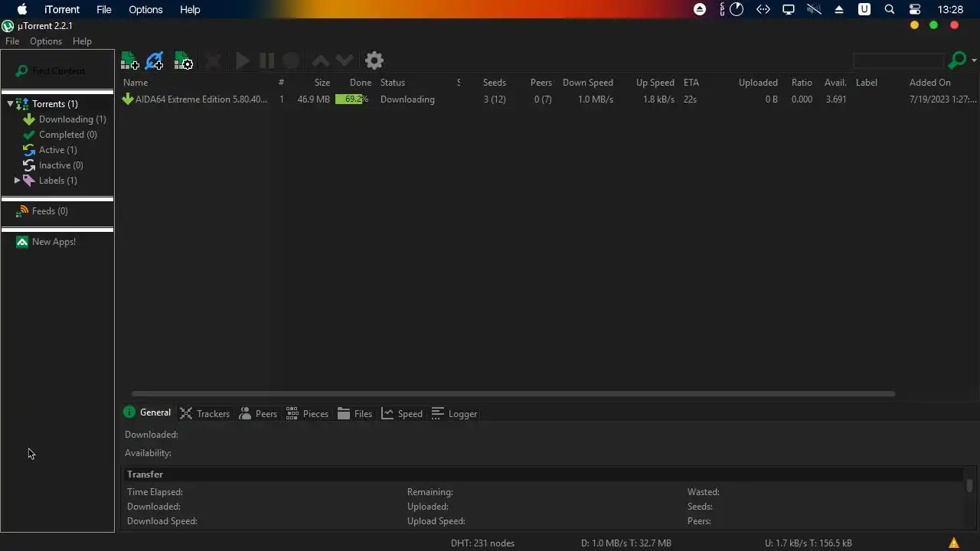This screenshot has height=551, width=980.
Task: Click the torrent list horizontal scrollbar
Action: tap(513, 394)
